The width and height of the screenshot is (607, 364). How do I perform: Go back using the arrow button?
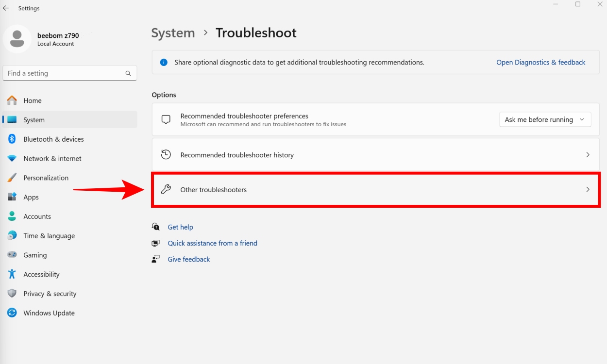click(5, 8)
